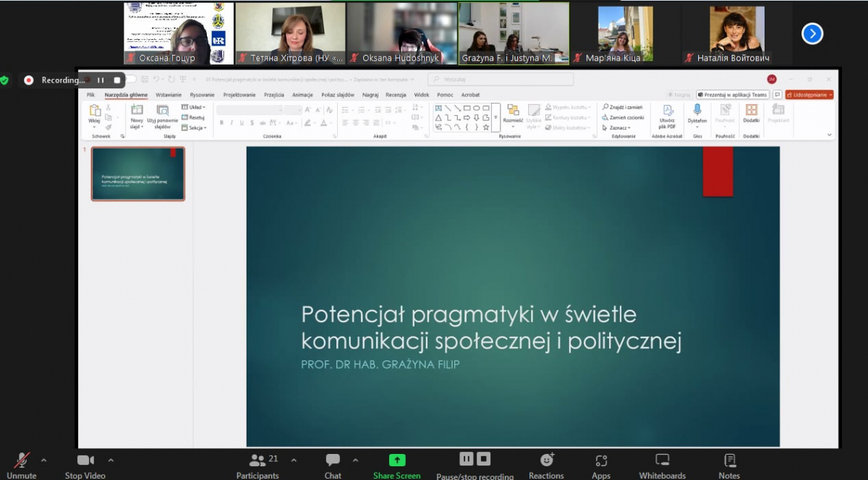Expand video options arrow beside Stop Video
Screen dimensions: 868x480
[x=111, y=460]
